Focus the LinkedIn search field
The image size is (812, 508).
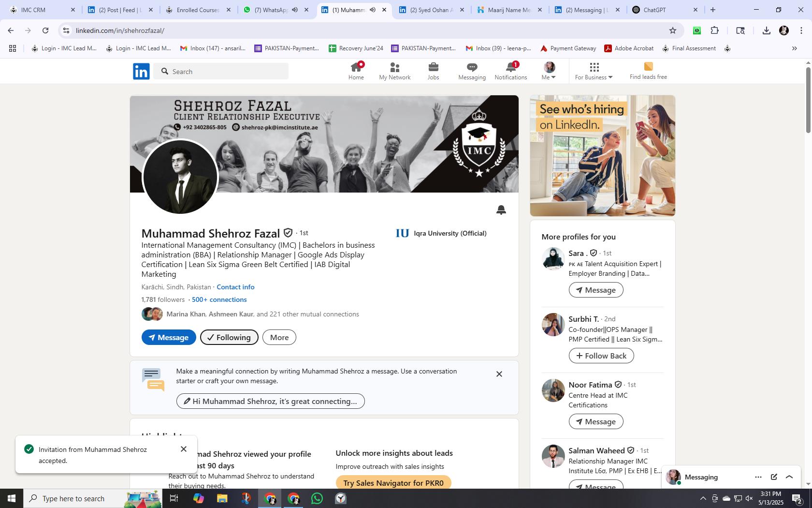click(221, 72)
